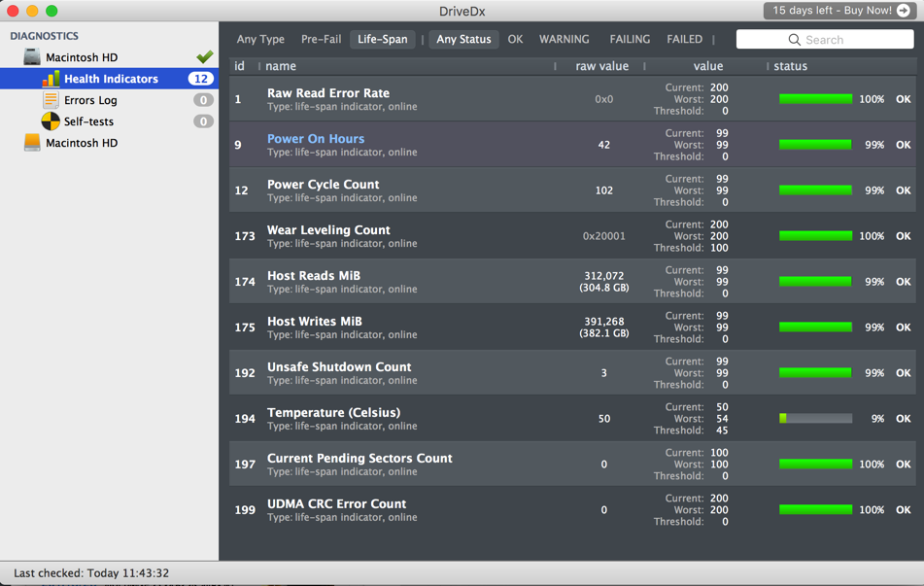Image resolution: width=924 pixels, height=586 pixels.
Task: Click the Last checked timestamp in status bar
Action: coord(91,573)
